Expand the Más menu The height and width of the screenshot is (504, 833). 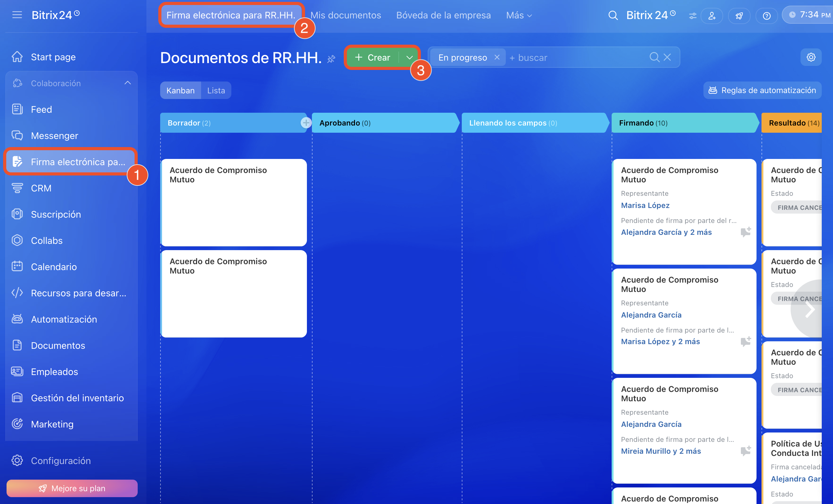[x=519, y=16]
